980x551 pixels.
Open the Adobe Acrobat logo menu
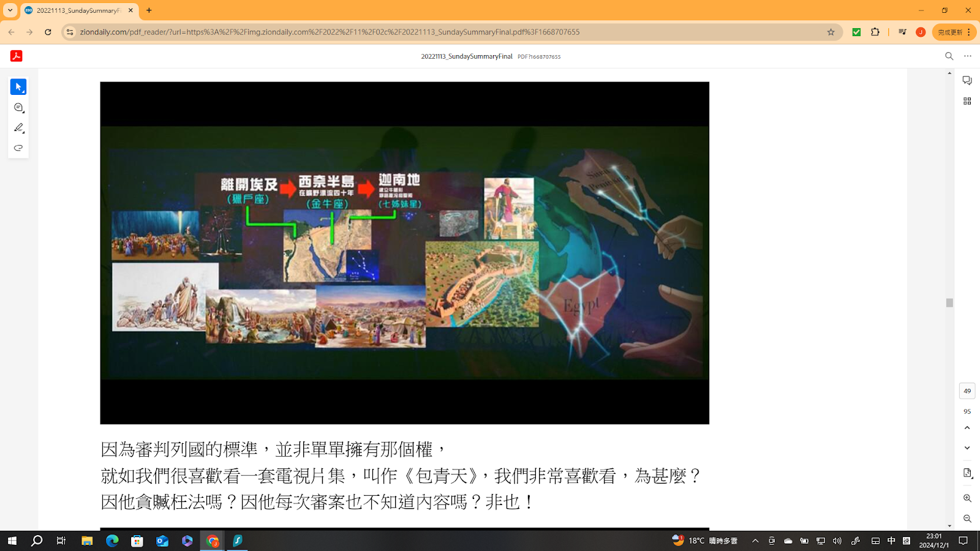17,56
